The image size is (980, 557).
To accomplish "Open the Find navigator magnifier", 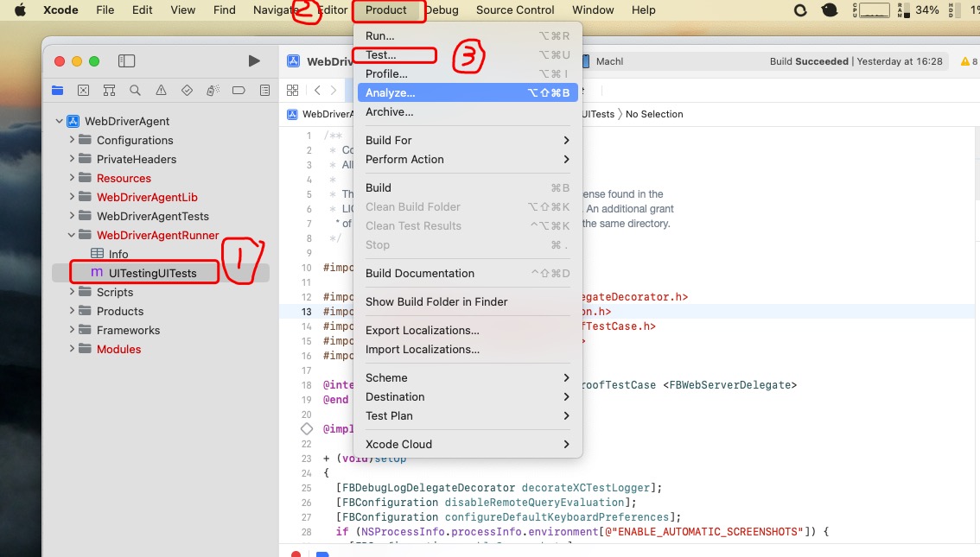I will pyautogui.click(x=135, y=90).
